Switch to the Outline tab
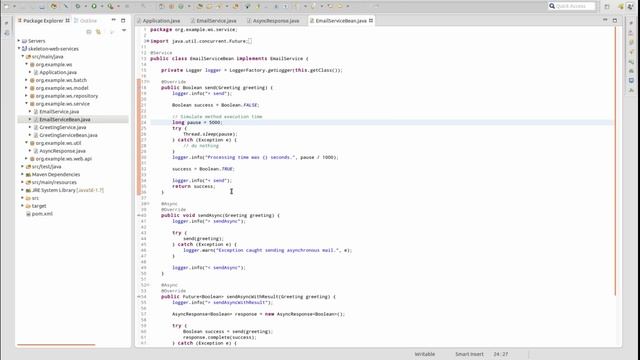The width and height of the screenshot is (640, 360). 86,20
